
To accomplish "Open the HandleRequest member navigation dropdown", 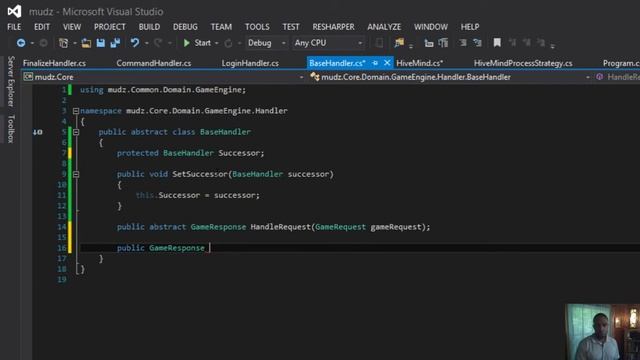I will click(618, 77).
